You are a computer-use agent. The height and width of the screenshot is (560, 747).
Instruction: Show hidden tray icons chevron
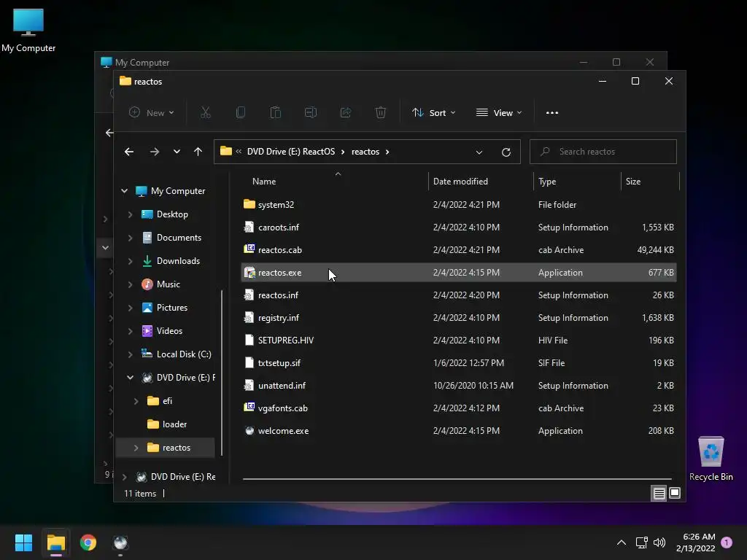622,542
